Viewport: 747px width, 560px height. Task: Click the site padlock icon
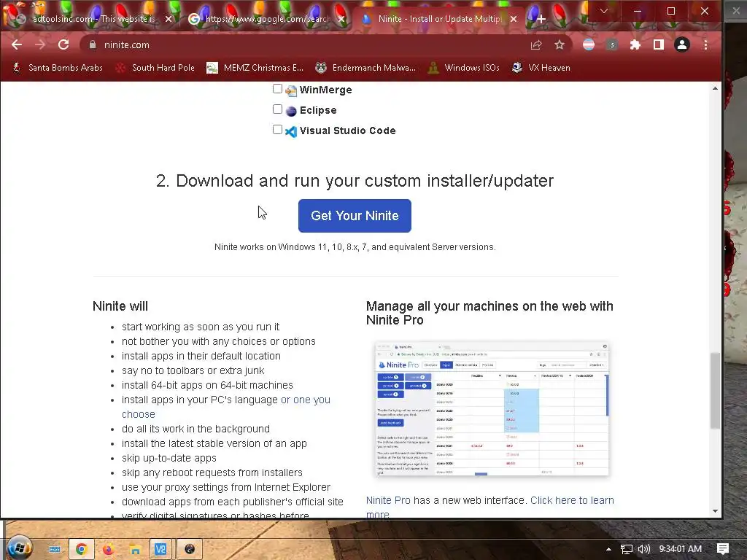pyautogui.click(x=93, y=44)
